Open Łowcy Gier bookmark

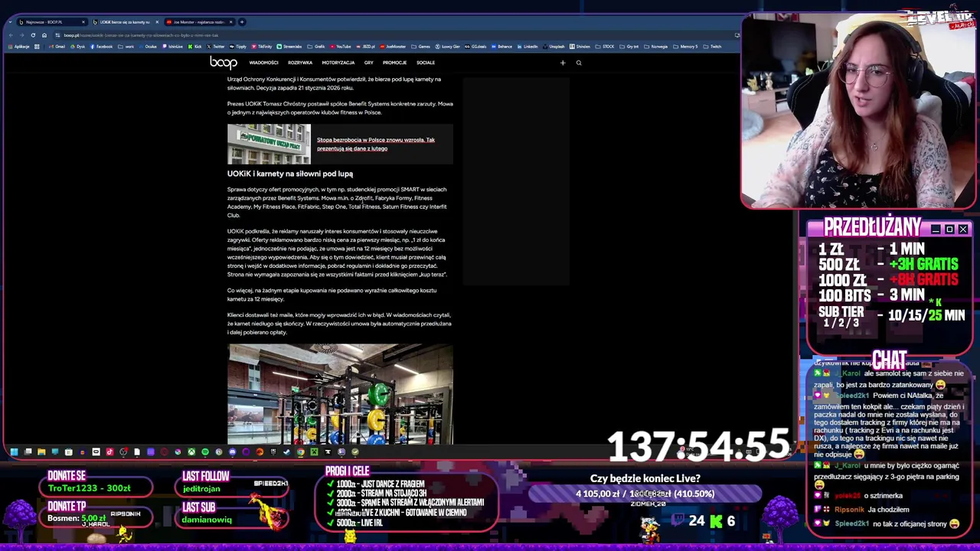447,47
